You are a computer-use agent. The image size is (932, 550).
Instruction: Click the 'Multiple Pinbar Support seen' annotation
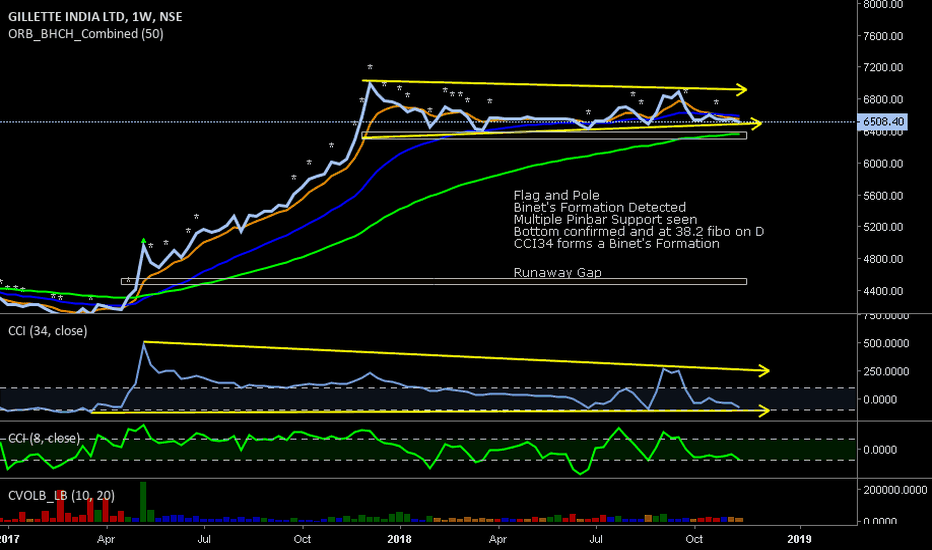point(605,219)
